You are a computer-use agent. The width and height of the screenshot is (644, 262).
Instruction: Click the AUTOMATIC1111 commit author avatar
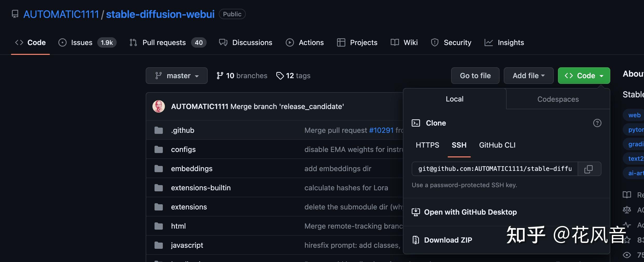(x=159, y=106)
